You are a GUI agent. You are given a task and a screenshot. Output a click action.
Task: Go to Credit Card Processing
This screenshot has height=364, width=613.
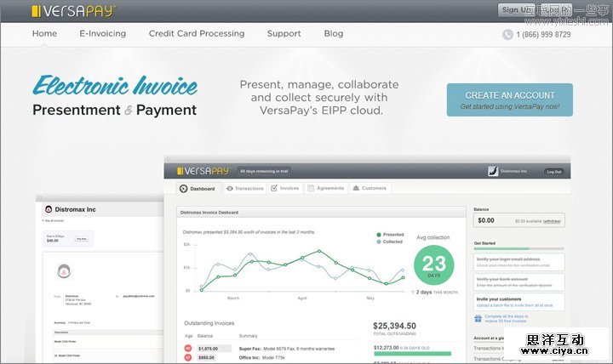197,33
